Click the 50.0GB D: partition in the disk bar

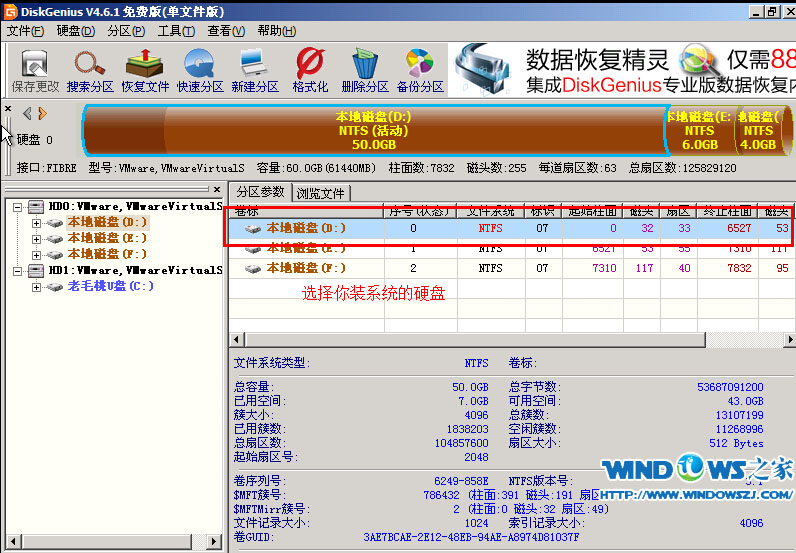click(x=373, y=130)
